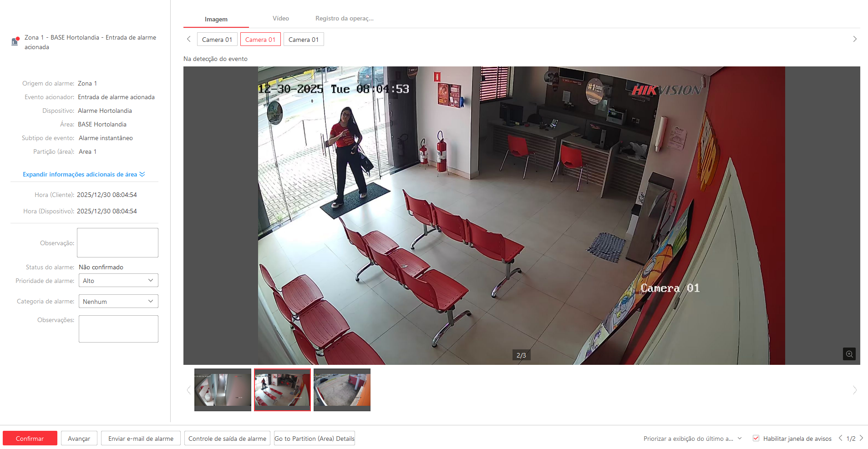The height and width of the screenshot is (449, 868).
Task: Click the zoom magnifier icon on image
Action: (x=849, y=354)
